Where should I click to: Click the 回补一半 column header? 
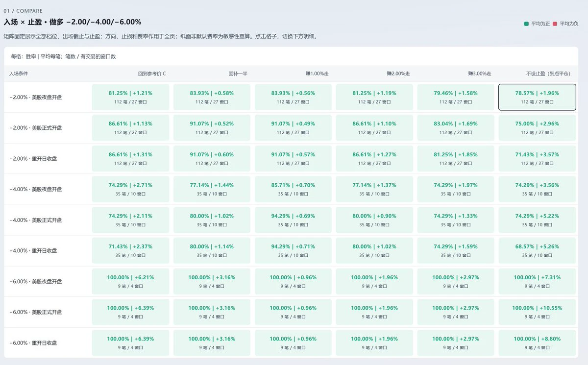click(x=238, y=73)
